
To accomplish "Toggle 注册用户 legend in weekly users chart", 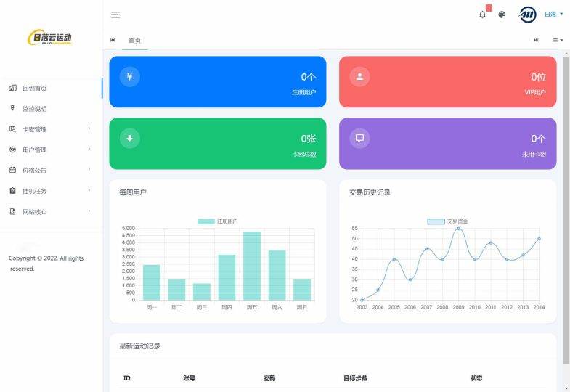I will (218, 221).
